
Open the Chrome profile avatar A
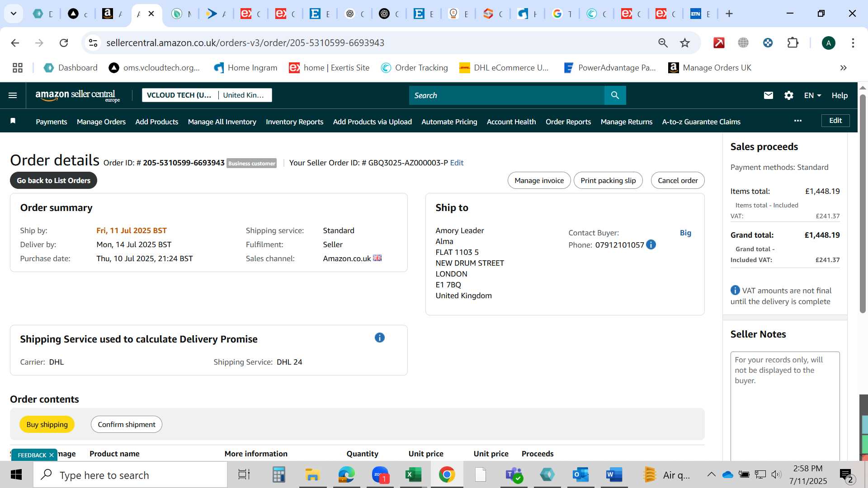pyautogui.click(x=828, y=43)
